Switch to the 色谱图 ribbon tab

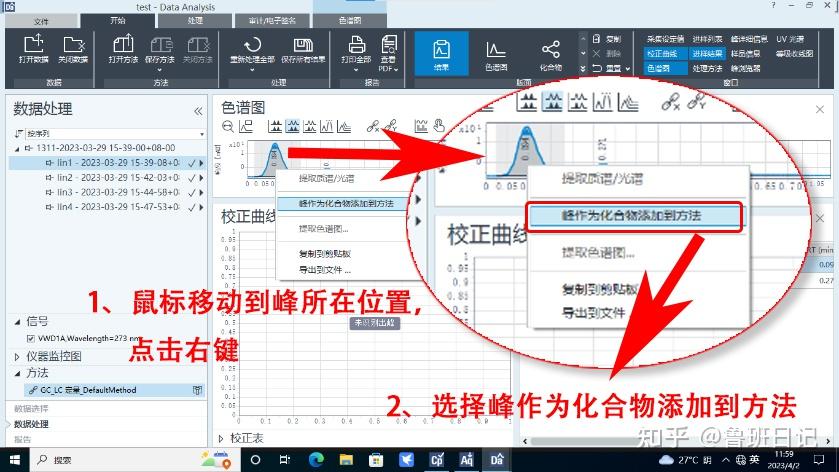[x=350, y=20]
